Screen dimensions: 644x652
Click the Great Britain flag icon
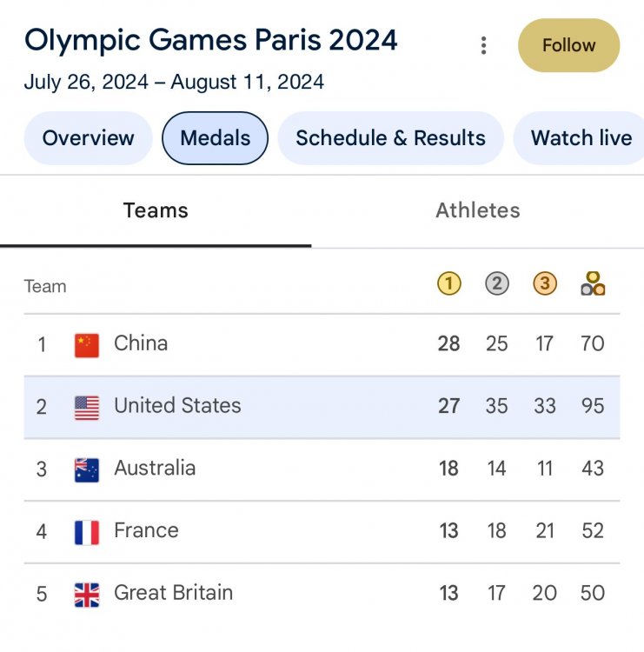point(87,595)
